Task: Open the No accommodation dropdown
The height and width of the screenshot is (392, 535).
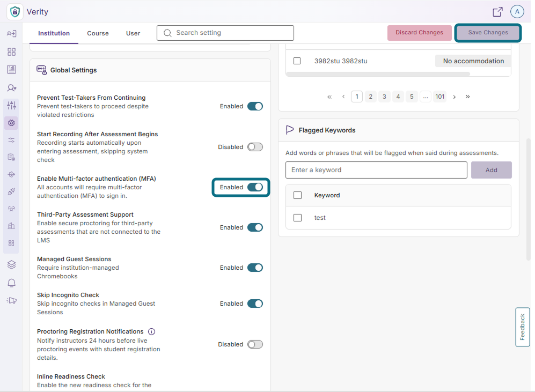Action: point(473,61)
